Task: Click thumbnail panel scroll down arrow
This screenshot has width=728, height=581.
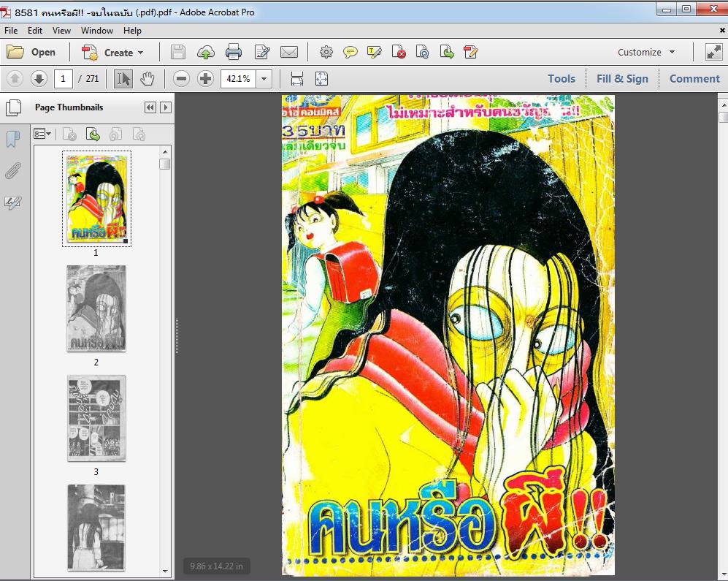Action: click(165, 571)
